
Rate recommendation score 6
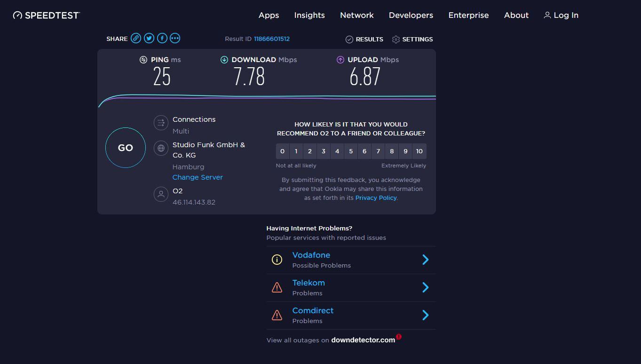[x=364, y=151]
